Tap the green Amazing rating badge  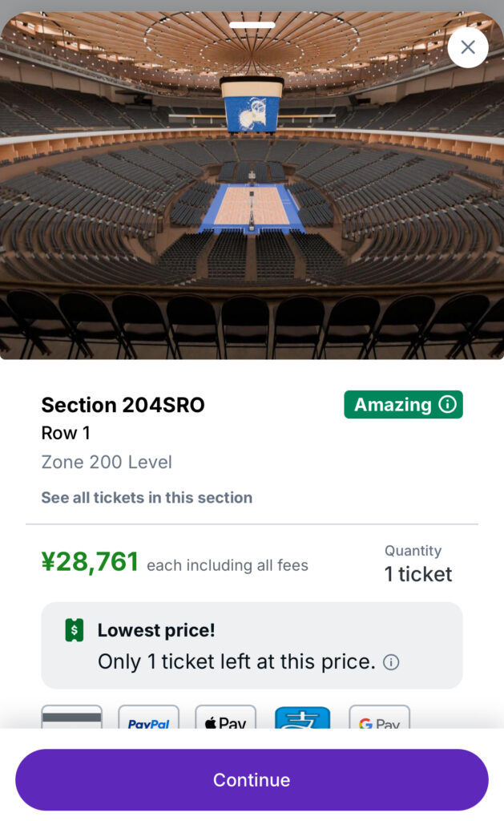[x=393, y=405]
